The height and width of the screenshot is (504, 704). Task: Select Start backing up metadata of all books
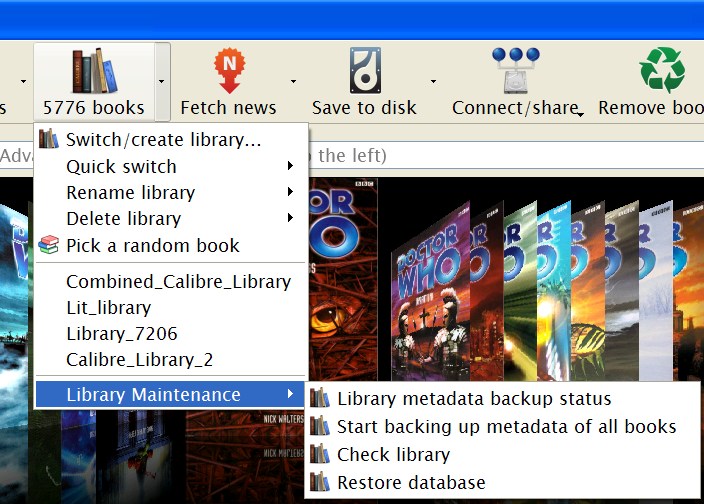click(502, 426)
